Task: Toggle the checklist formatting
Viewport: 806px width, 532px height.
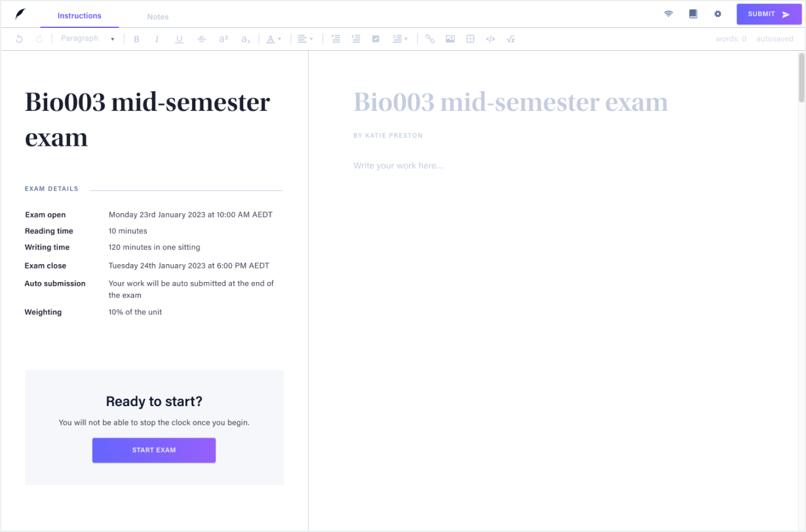Action: point(376,39)
